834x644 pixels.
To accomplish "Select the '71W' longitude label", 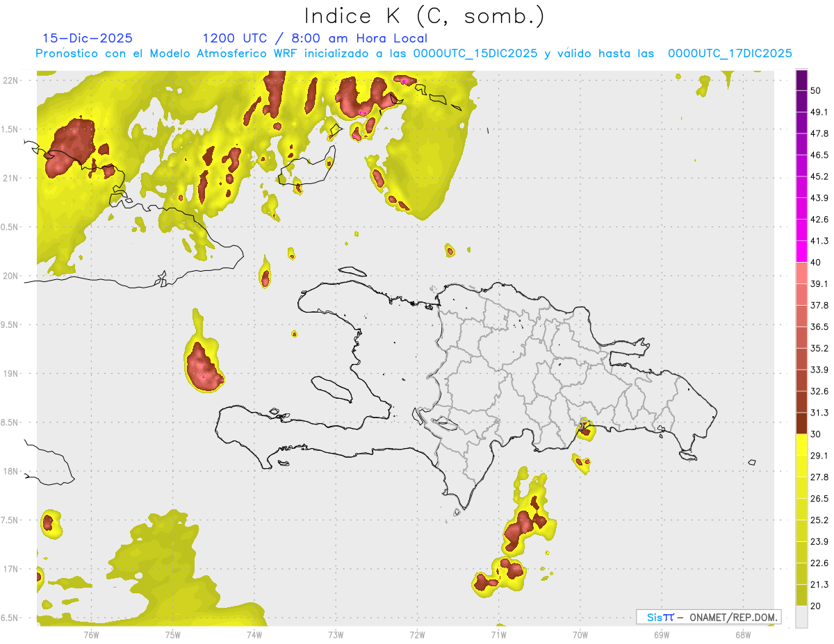I will (498, 634).
